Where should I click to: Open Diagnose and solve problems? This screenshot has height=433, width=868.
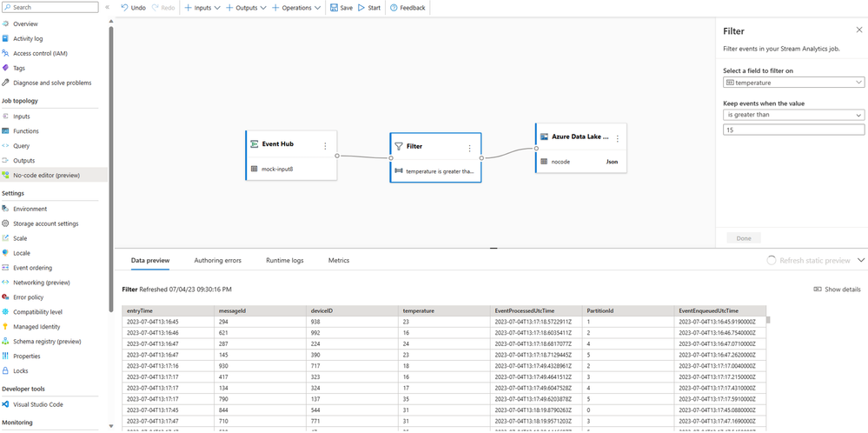[x=52, y=83]
